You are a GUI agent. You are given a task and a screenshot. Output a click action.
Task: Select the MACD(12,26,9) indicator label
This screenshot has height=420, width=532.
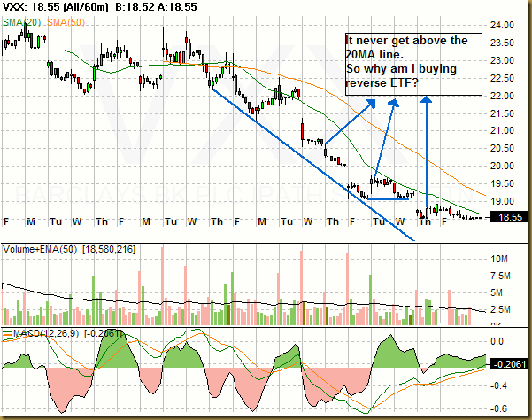46,334
